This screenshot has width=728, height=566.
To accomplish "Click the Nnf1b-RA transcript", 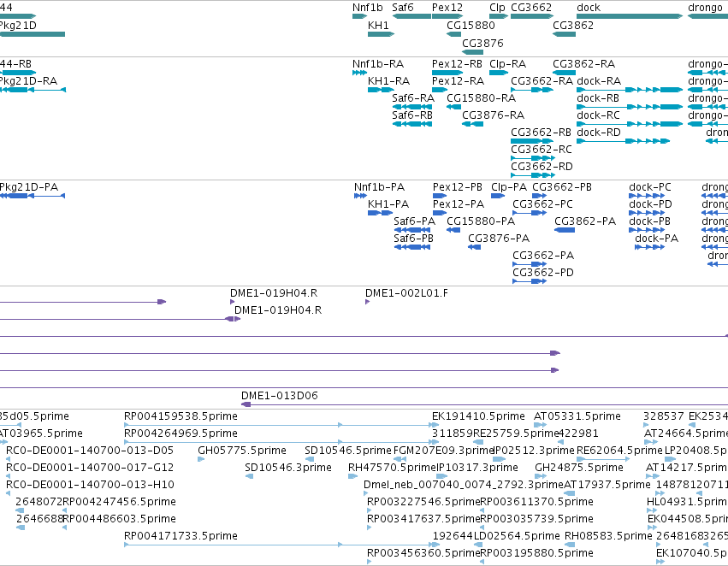I will [x=360, y=73].
